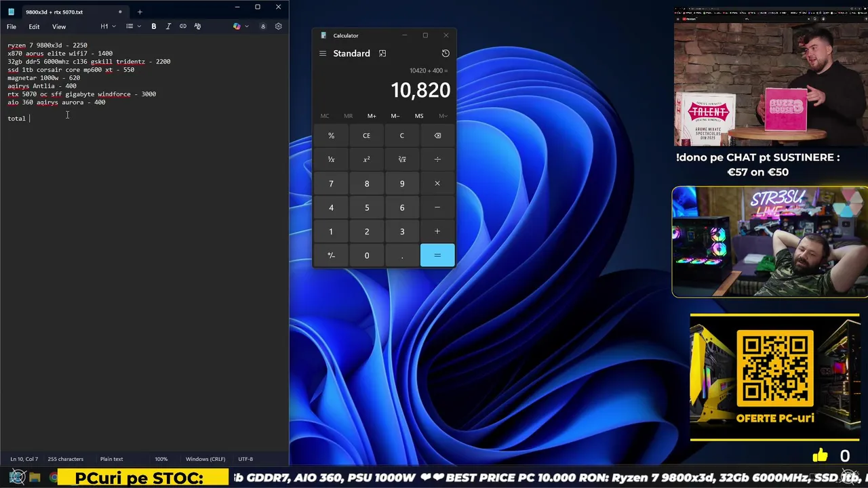Screen dimensions: 868x488
Task: Add a new Notepad tab
Action: click(140, 12)
